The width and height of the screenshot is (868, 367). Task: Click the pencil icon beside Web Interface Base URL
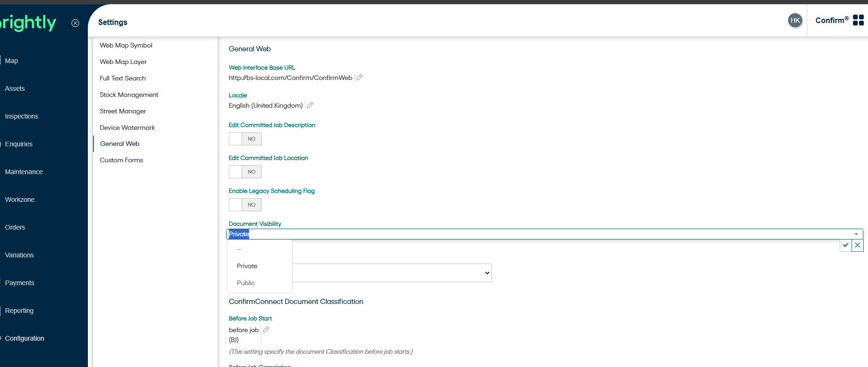pyautogui.click(x=360, y=78)
